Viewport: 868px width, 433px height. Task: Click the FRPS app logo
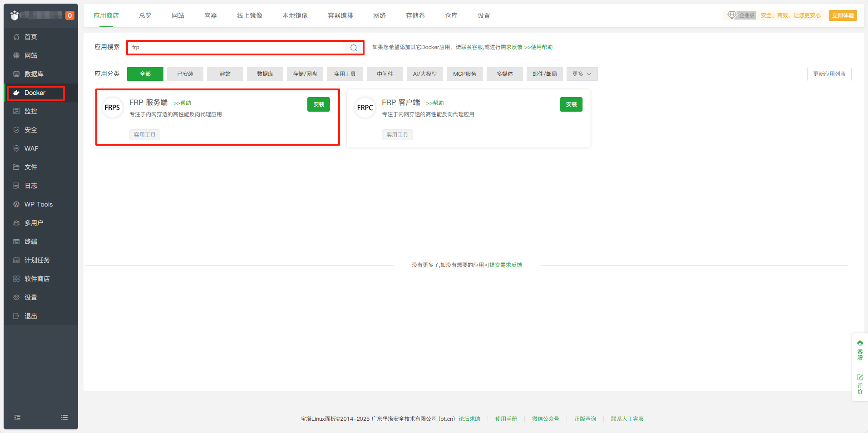point(112,108)
